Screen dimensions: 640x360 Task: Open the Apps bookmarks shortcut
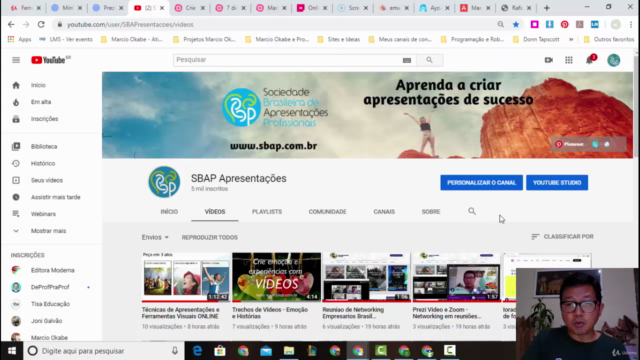19,40
